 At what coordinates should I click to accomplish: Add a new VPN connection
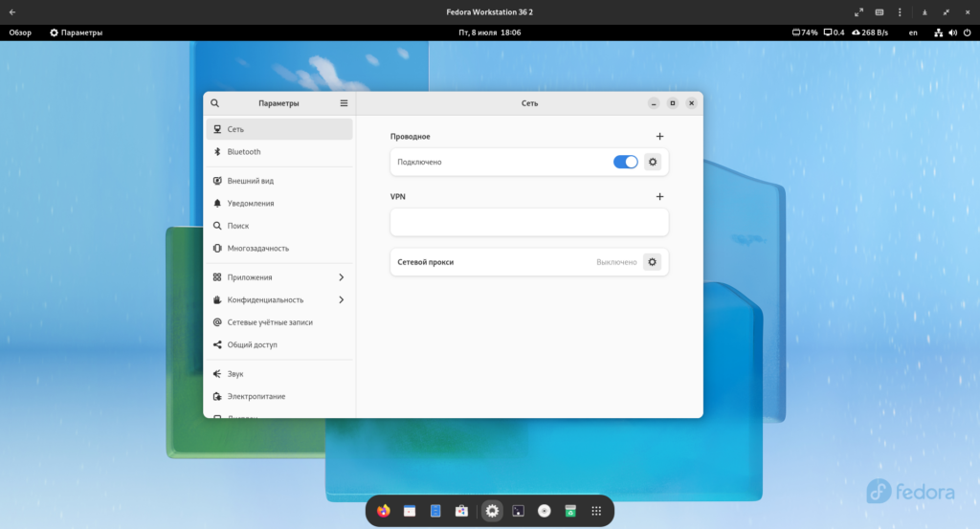(659, 196)
